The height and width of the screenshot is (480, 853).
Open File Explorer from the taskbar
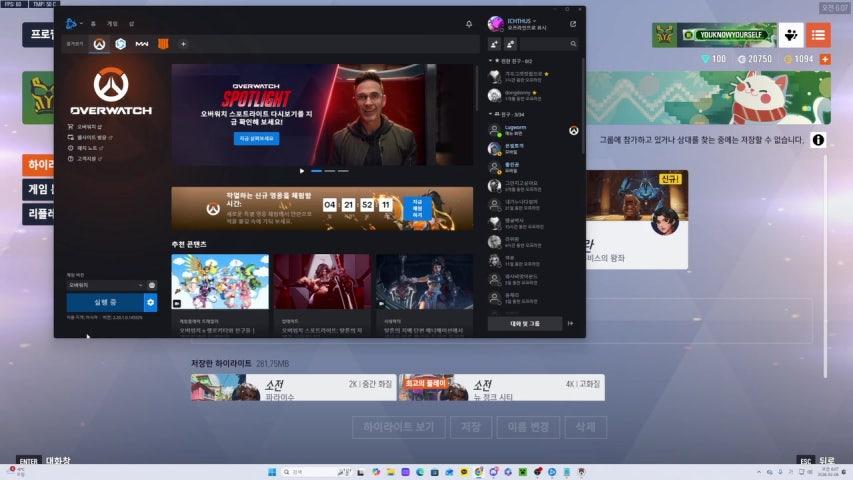click(391, 472)
